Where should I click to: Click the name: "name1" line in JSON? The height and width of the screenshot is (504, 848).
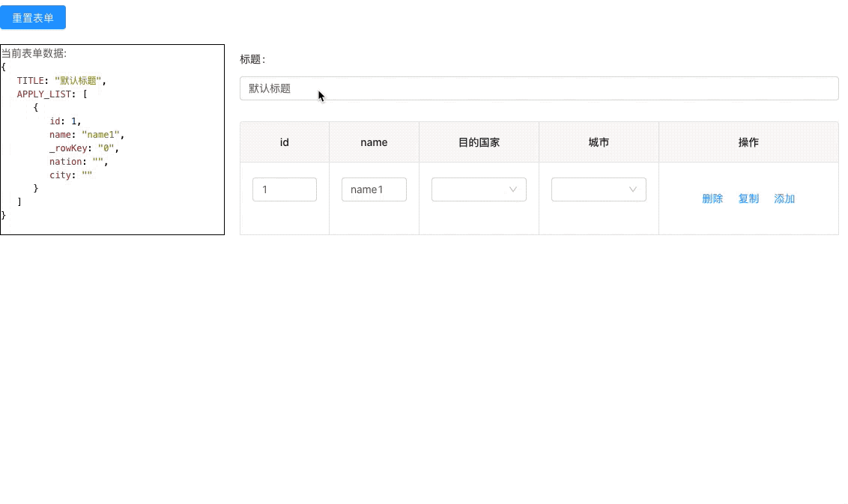point(87,135)
